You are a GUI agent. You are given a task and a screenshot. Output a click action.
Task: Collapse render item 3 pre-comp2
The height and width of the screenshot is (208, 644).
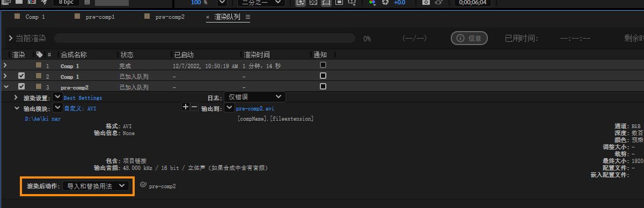tap(5, 86)
